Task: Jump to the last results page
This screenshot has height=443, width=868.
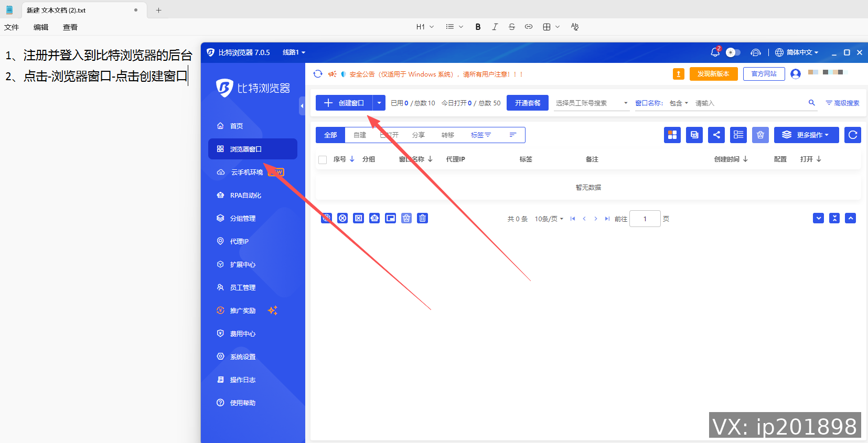Action: pyautogui.click(x=607, y=219)
